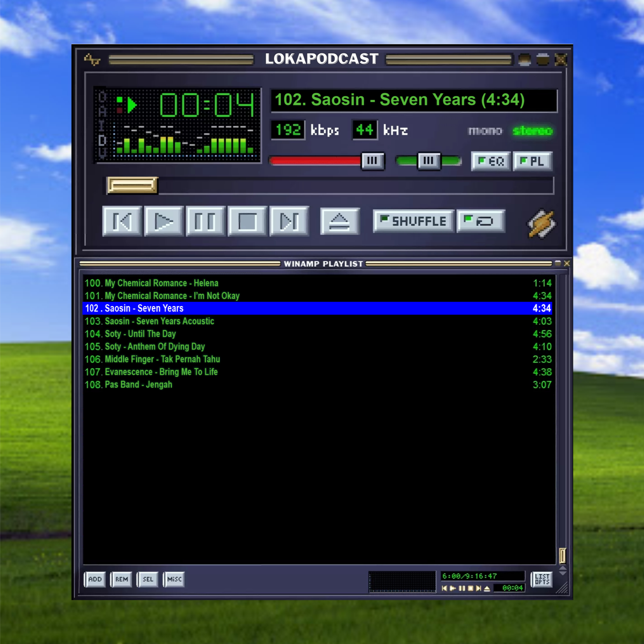Select track 105 Anthem Of Dying Day
This screenshot has height=644, width=644.
pos(318,346)
